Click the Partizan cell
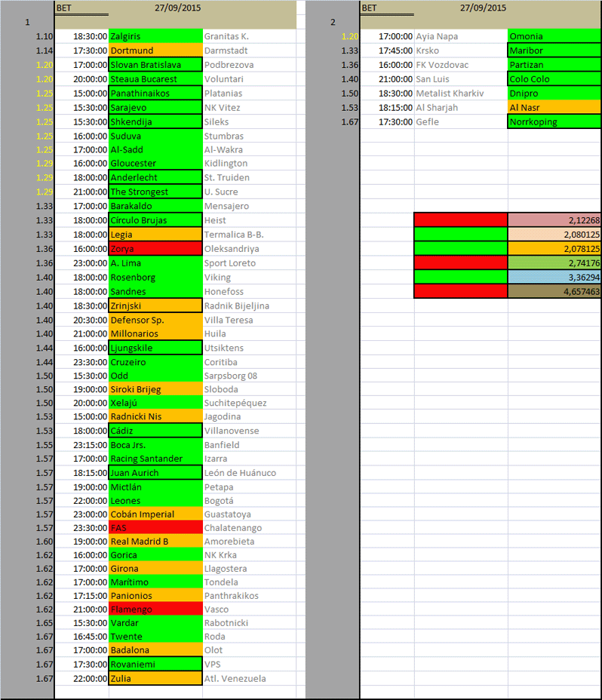Screen dimensions: 602x700 (x=554, y=65)
